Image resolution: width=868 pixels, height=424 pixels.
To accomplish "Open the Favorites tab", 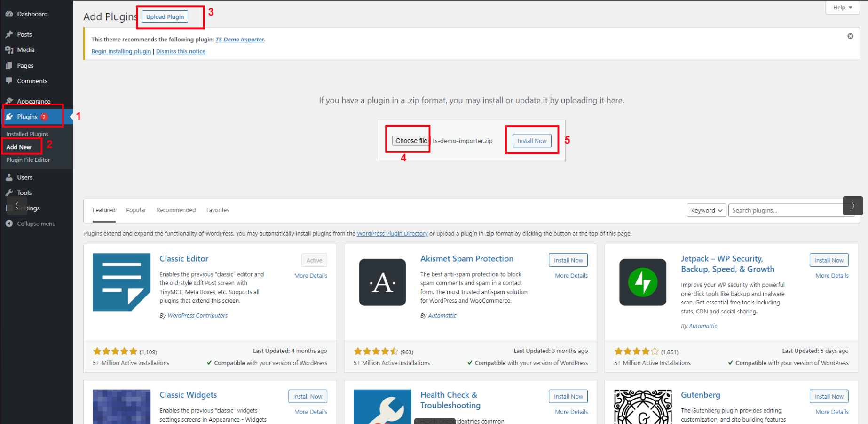I will tap(218, 210).
